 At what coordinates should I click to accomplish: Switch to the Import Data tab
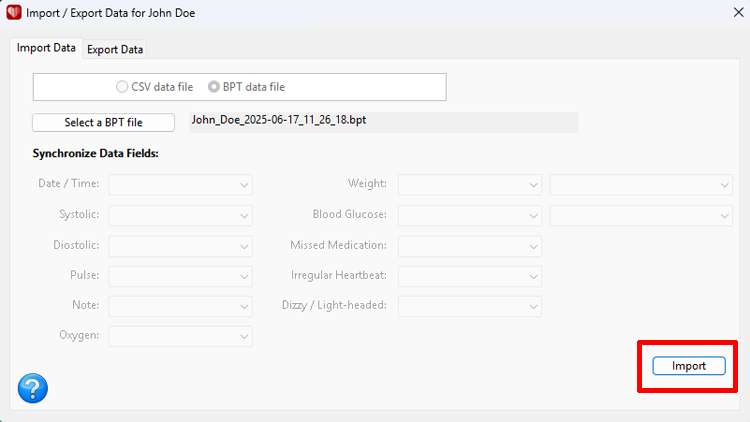(46, 48)
